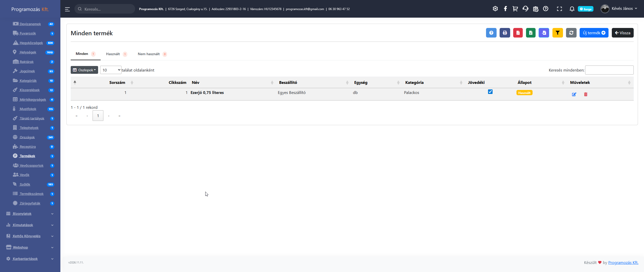The height and width of the screenshot is (272, 644).
Task: Click the red trash icon in row
Action: pyautogui.click(x=586, y=94)
